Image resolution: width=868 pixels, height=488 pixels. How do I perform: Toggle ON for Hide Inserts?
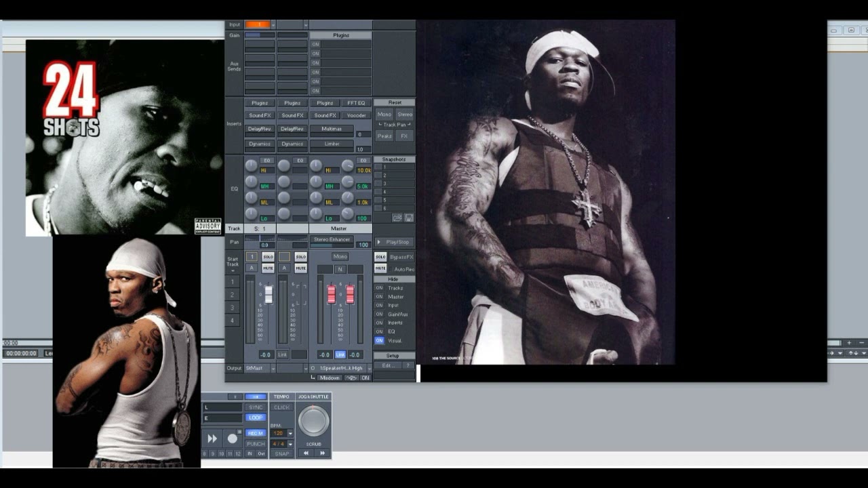tap(379, 323)
